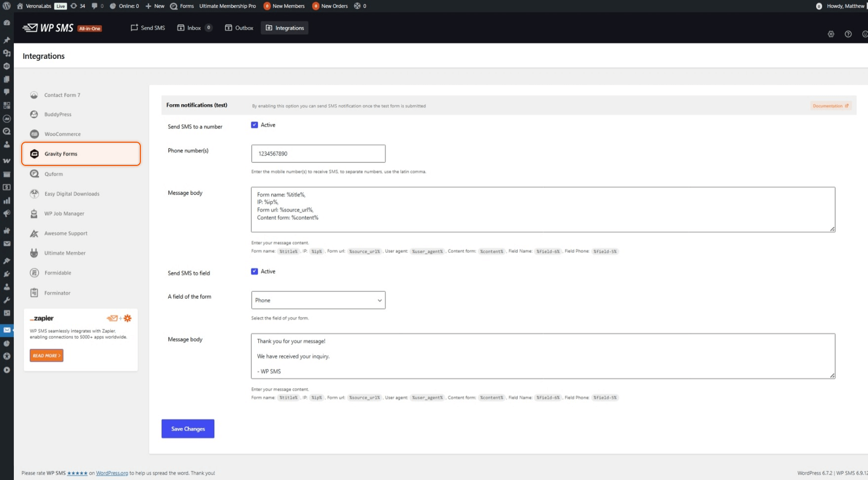Open the New content menu
The height and width of the screenshot is (480, 868).
tap(155, 6)
